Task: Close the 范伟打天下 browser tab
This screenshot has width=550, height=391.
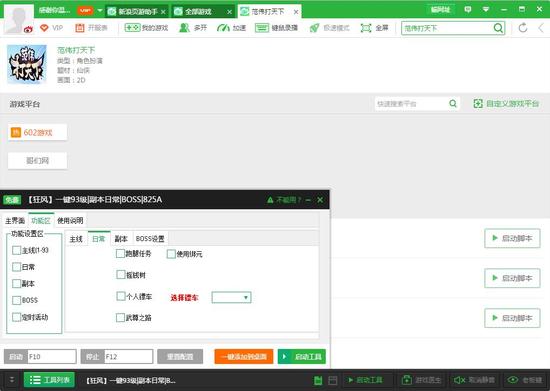Action: 296,12
